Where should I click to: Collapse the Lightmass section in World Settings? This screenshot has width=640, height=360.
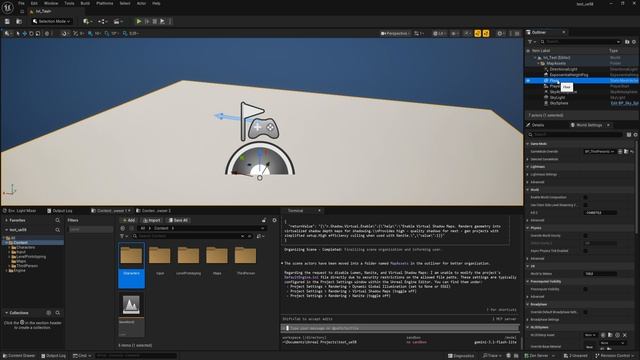tap(528, 167)
